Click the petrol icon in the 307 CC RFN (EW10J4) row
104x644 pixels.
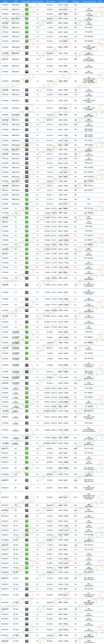[x=27, y=526]
